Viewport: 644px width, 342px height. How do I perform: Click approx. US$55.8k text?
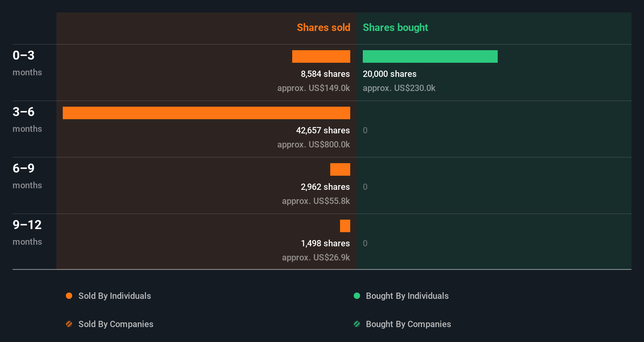pos(316,201)
